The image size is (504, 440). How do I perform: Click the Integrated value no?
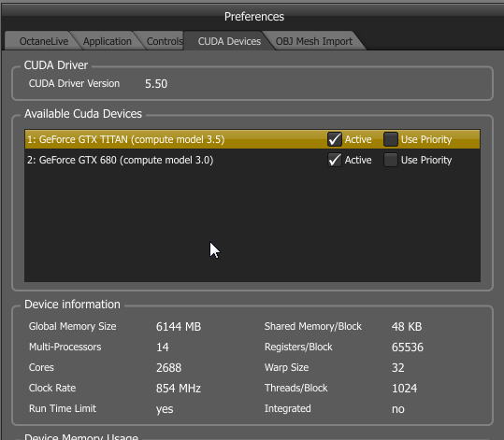point(398,409)
